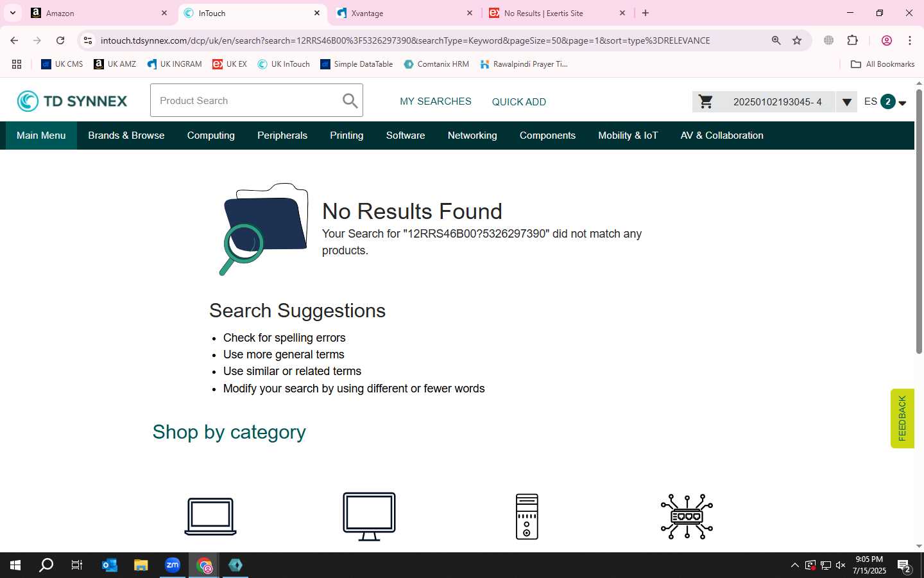
Task: Switch to the No Results Exertis Site tab
Action: [557, 13]
